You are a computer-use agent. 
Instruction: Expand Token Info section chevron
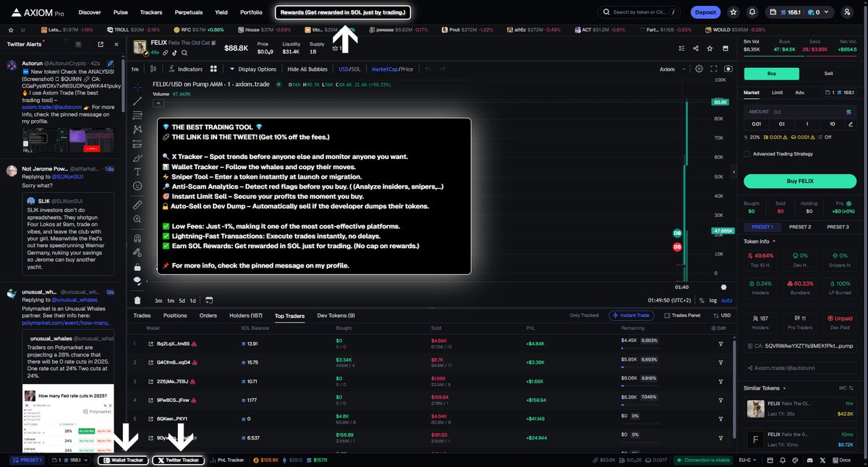coord(774,241)
